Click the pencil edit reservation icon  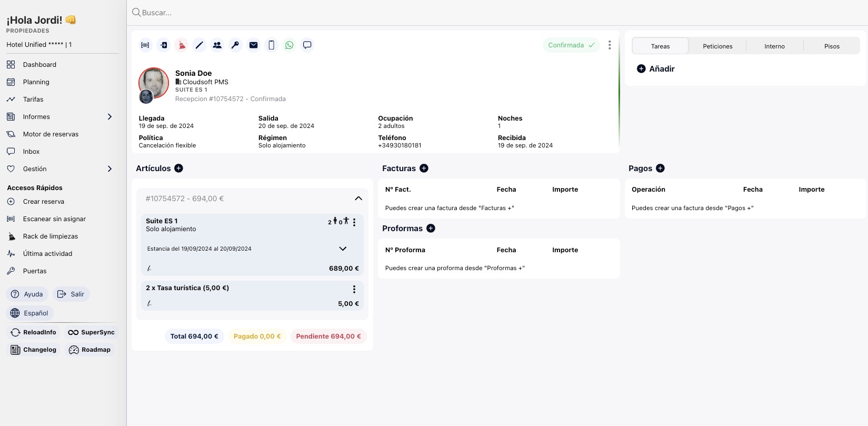(199, 45)
